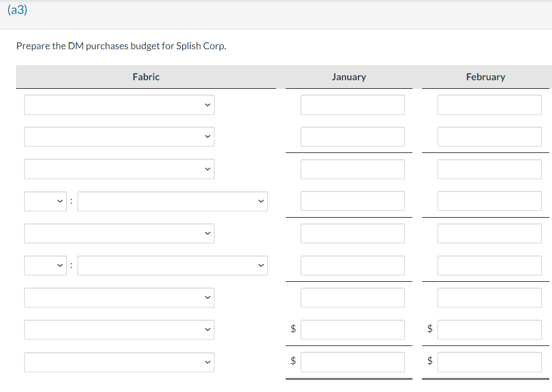
Task: Click the last row January dollar input
Action: (352, 362)
